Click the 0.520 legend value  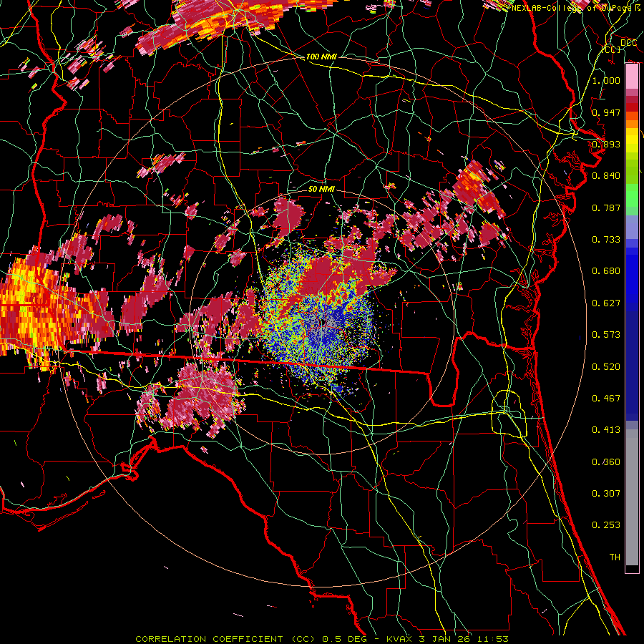606,366
